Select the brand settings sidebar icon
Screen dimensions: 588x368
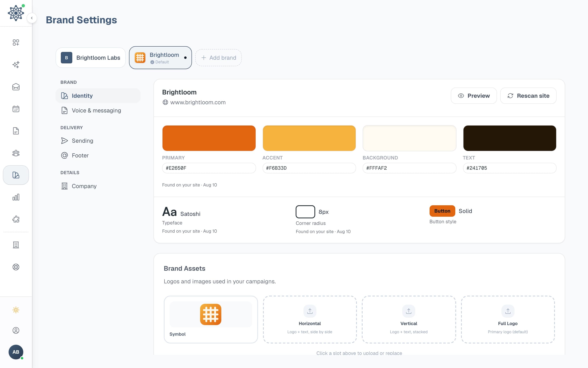pyautogui.click(x=16, y=175)
